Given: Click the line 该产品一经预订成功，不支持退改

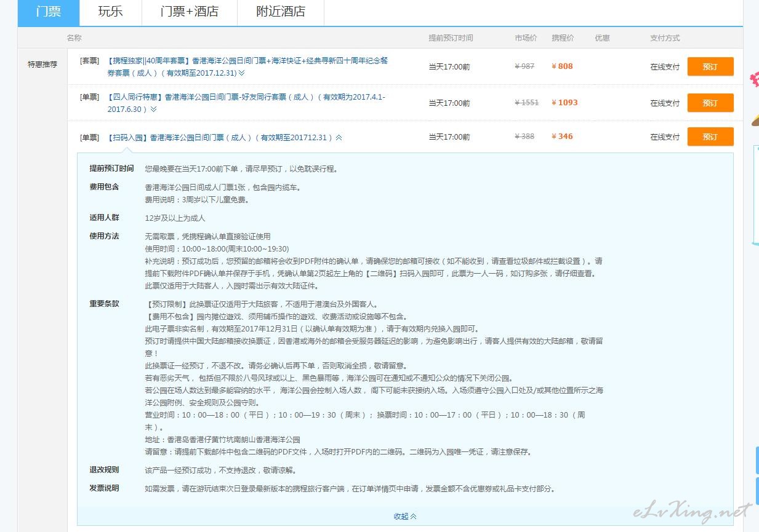Looking at the screenshot, I should click(x=221, y=470).
